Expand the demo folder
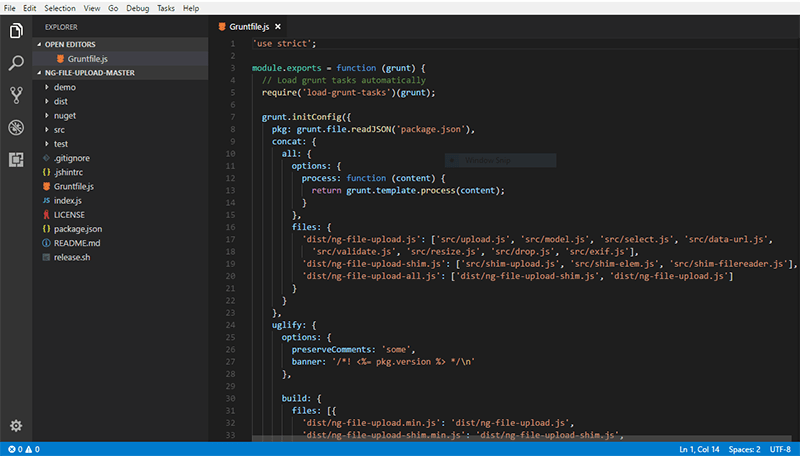Screen dimensions: 800x456 click(46, 87)
